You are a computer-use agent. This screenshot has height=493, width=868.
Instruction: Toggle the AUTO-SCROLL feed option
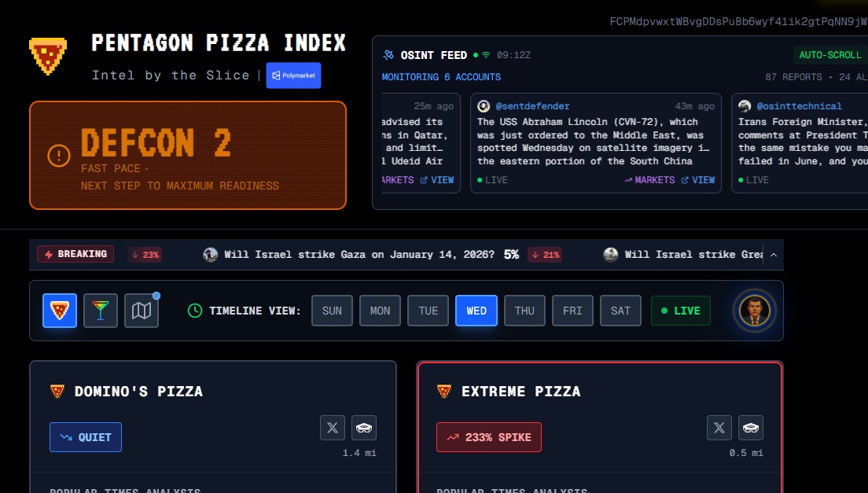click(830, 55)
